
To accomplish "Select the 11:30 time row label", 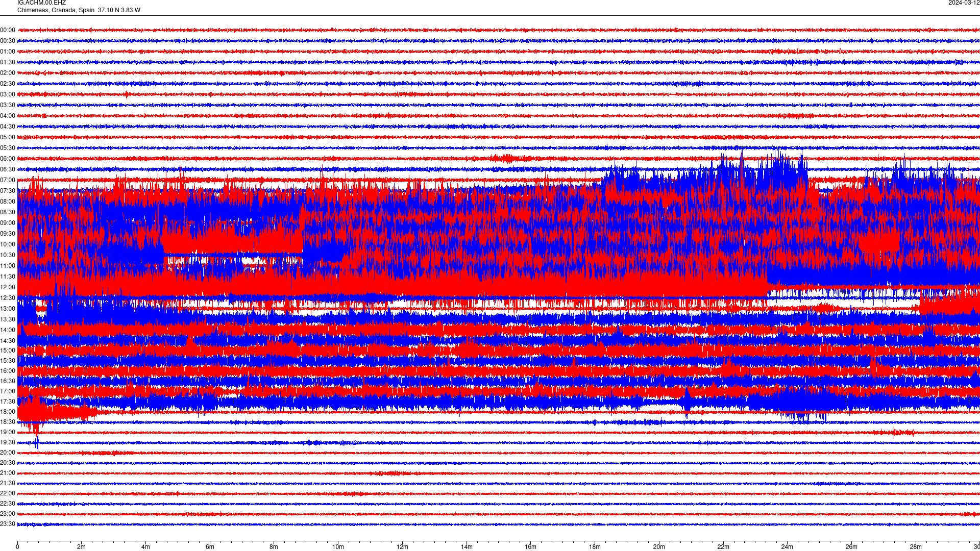I will click(8, 277).
